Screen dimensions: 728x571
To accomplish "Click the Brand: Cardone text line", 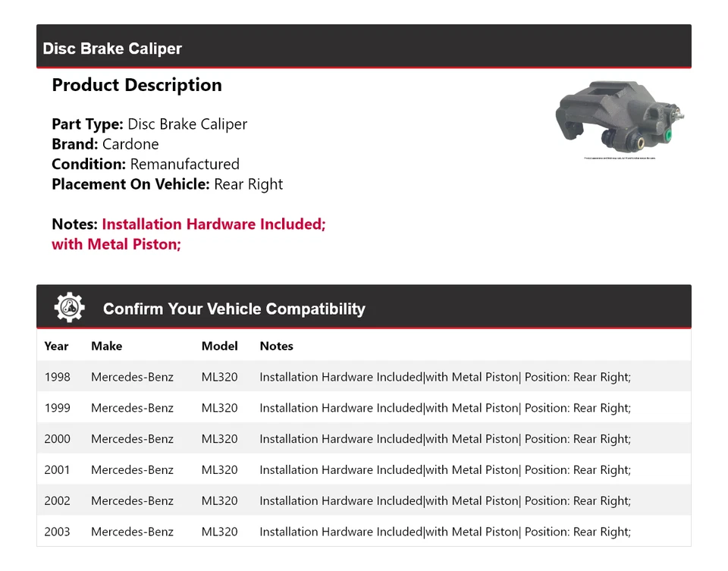I will tap(105, 144).
